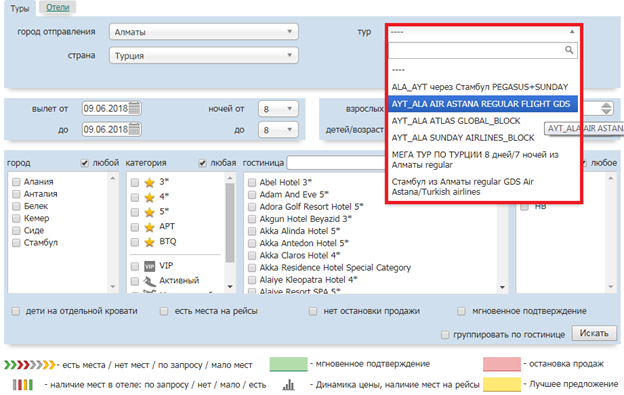Click the гостиница filter text field
Image resolution: width=624 pixels, height=395 pixels.
coord(336,163)
